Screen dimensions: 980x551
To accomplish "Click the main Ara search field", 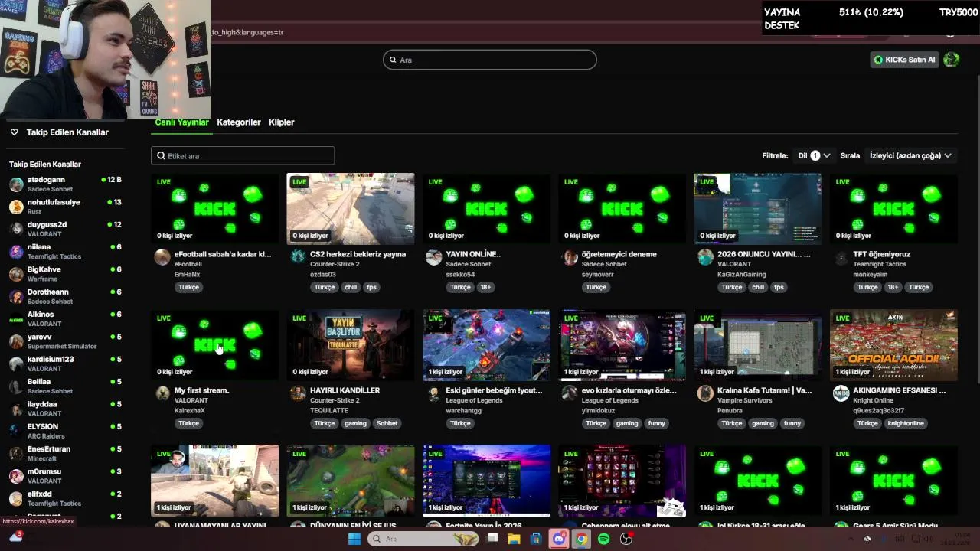I will pyautogui.click(x=490, y=60).
